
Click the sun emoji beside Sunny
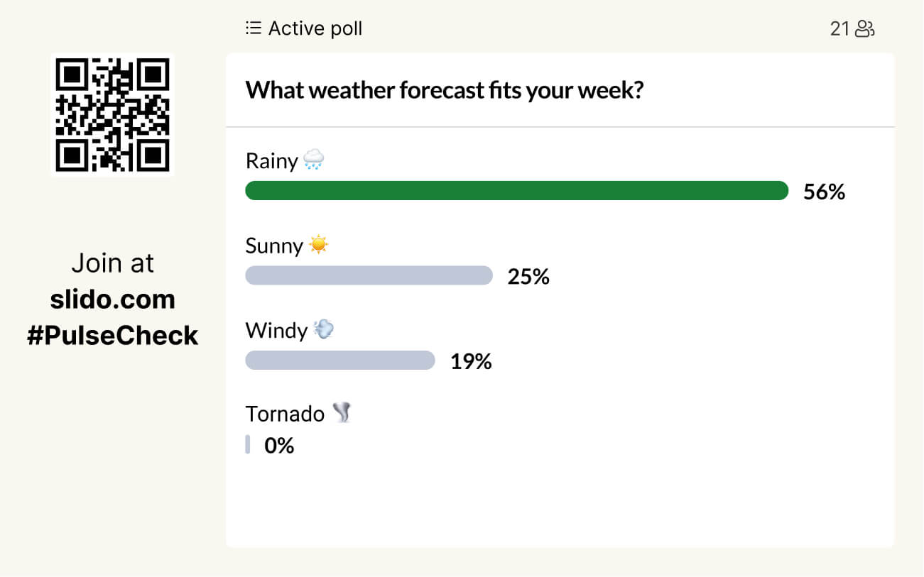(319, 245)
